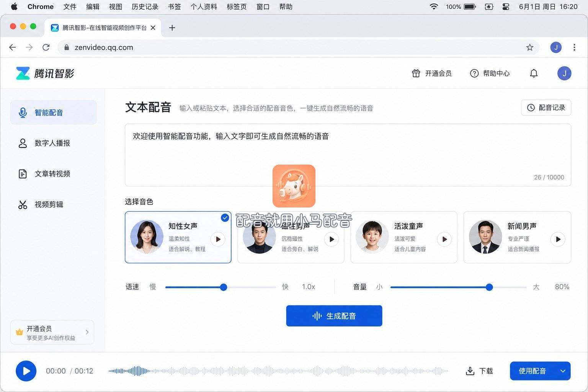588x392 pixels.
Task: Click the address bar zenvideo.qq.com
Action: 298,47
